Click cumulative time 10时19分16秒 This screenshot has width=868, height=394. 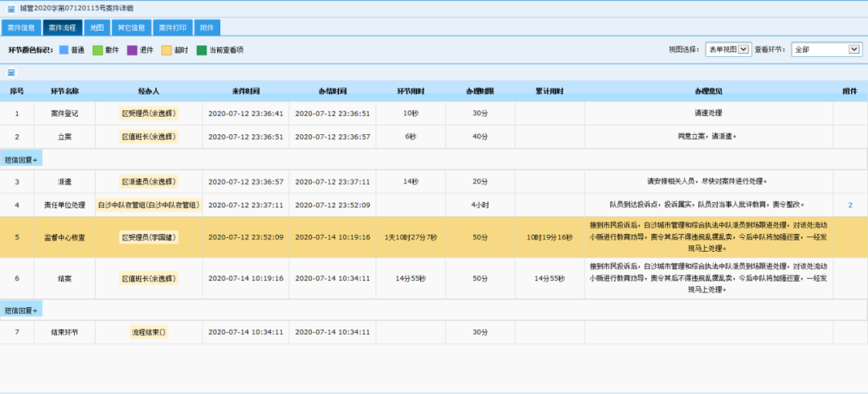tap(550, 237)
